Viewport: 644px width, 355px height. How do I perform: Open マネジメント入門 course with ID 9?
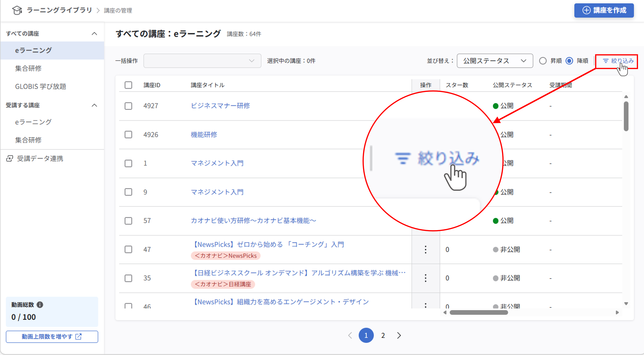[x=217, y=192]
